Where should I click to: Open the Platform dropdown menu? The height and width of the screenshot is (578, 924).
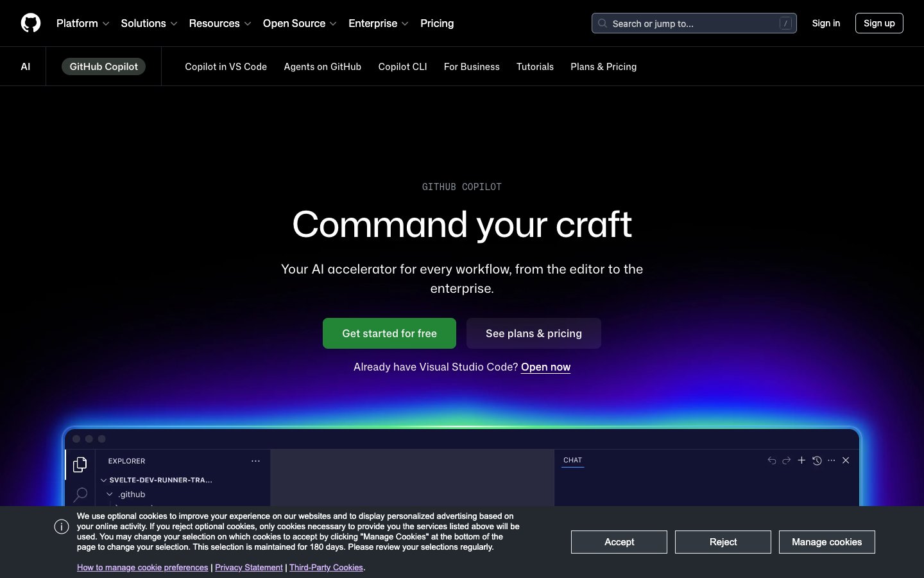[82, 23]
